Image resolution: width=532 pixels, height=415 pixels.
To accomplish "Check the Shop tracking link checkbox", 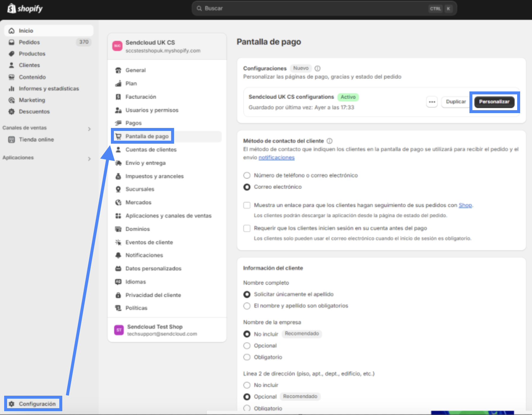I will 247,205.
